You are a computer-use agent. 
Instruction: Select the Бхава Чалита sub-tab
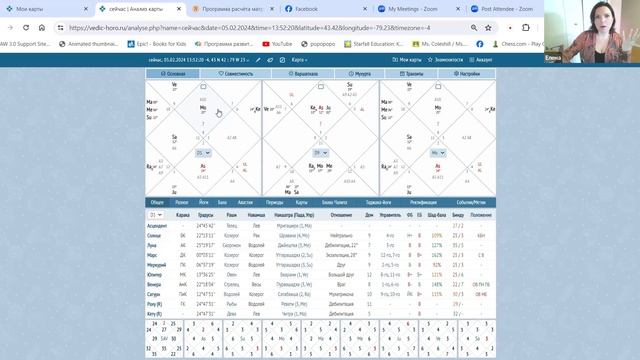pyautogui.click(x=334, y=202)
